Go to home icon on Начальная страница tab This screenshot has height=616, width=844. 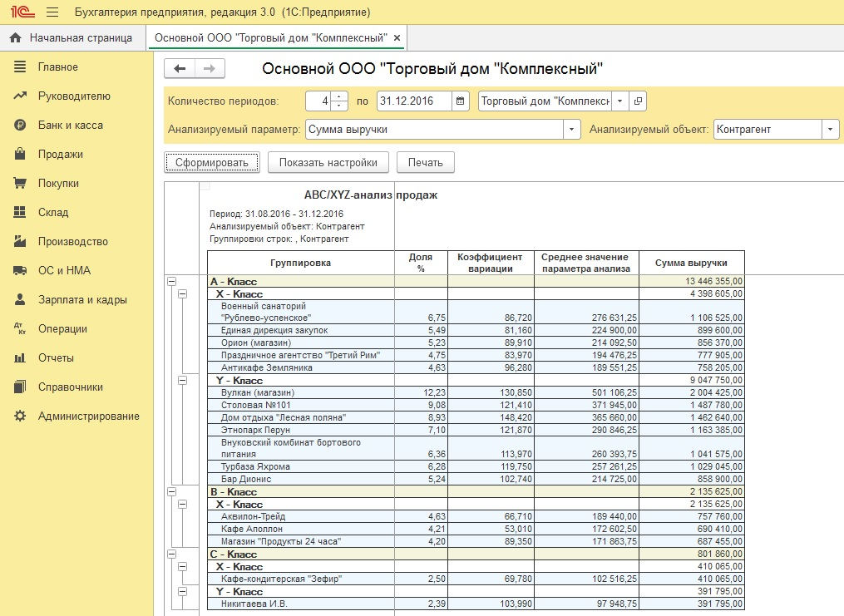point(16,37)
